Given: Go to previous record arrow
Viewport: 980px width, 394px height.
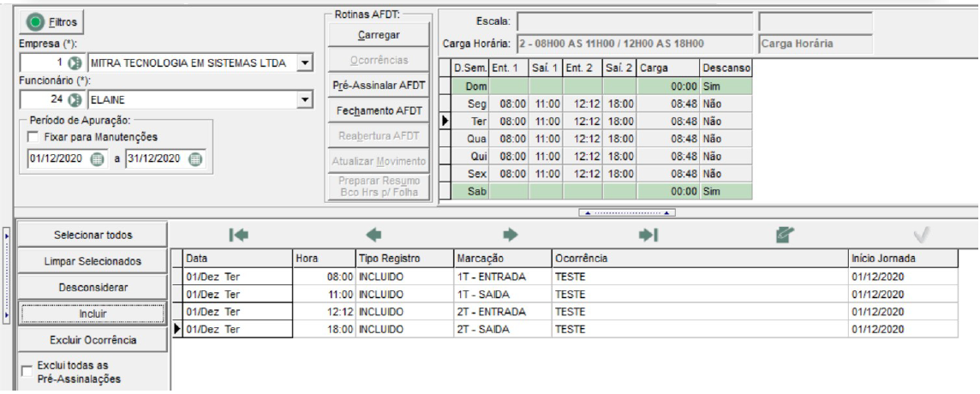Looking at the screenshot, I should point(373,236).
